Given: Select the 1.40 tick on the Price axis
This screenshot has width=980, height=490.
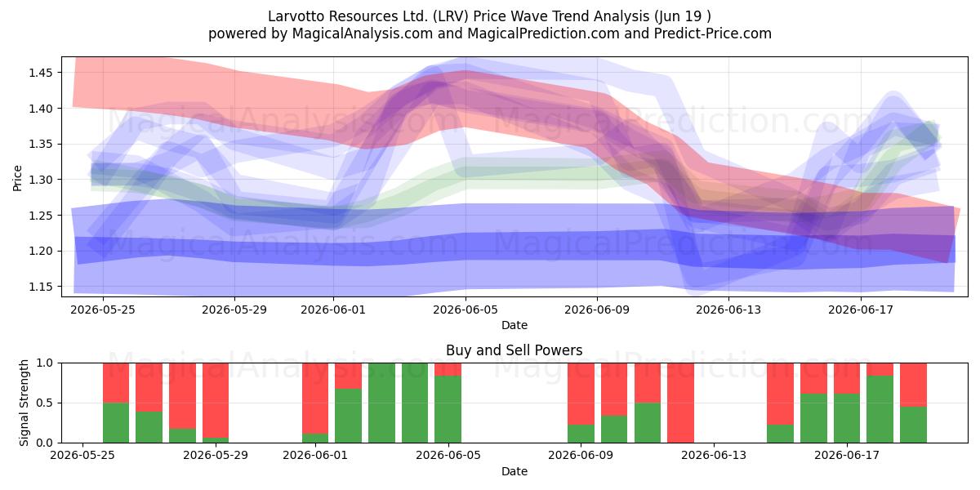Looking at the screenshot, I should click(x=40, y=109).
